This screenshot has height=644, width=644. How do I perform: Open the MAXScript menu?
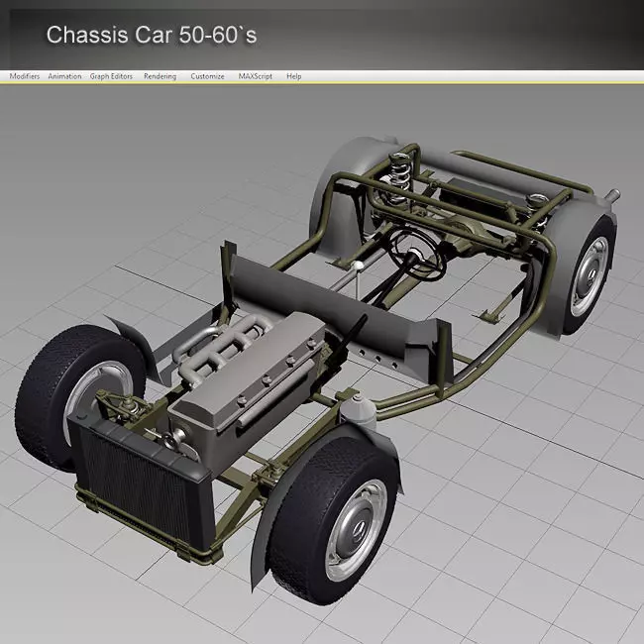point(256,76)
